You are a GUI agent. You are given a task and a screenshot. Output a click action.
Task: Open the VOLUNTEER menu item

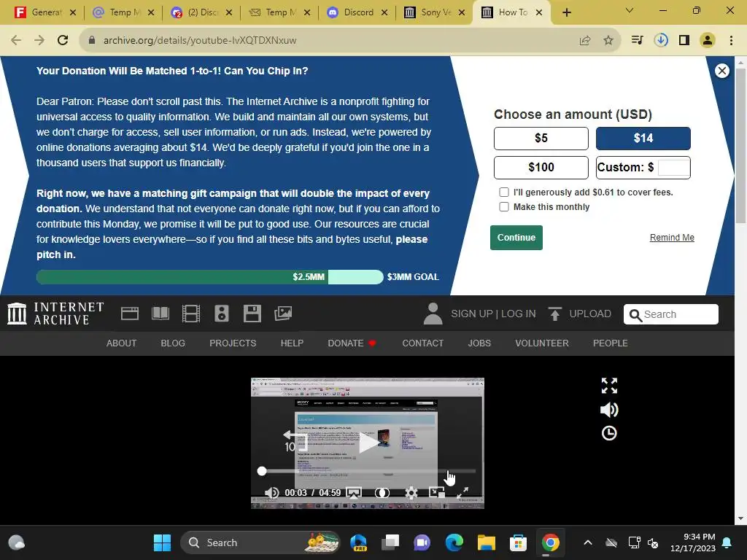pyautogui.click(x=542, y=343)
